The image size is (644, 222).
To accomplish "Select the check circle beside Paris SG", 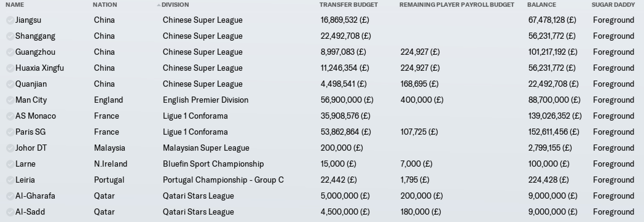I will coord(10,132).
